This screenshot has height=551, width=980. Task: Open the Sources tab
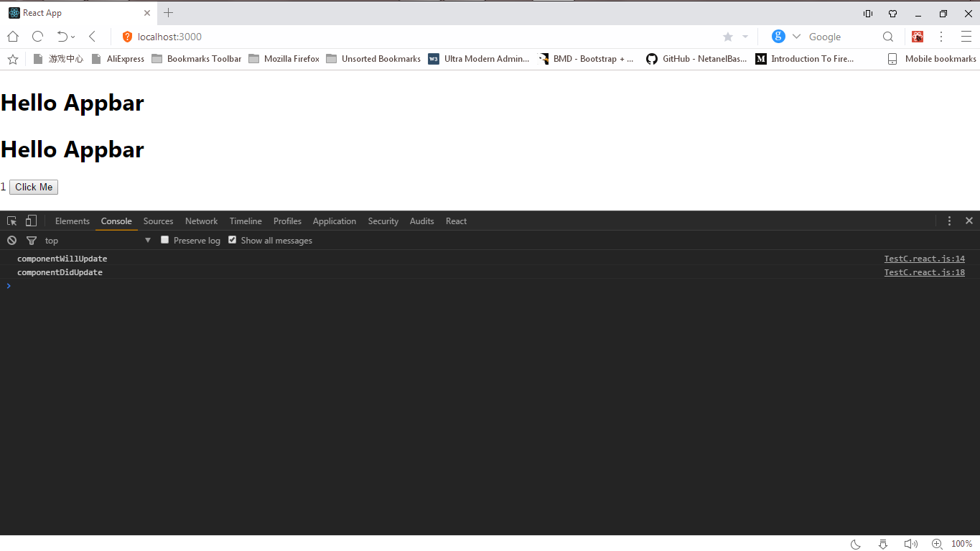click(158, 221)
